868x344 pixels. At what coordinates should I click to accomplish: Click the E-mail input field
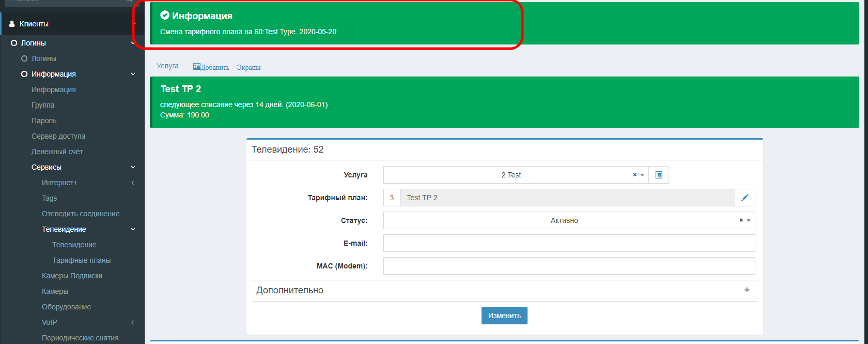click(x=569, y=243)
